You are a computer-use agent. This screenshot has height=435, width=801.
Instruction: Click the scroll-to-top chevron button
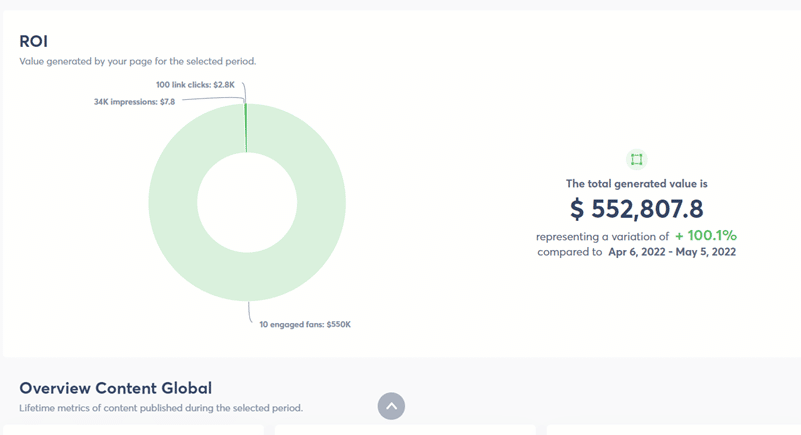[x=391, y=406]
